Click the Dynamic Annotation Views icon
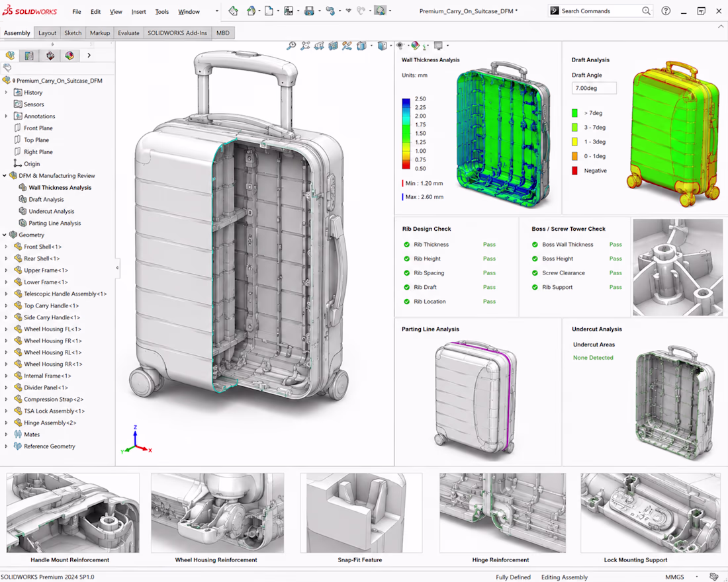Viewport: 728px width, 582px height. pos(347,46)
